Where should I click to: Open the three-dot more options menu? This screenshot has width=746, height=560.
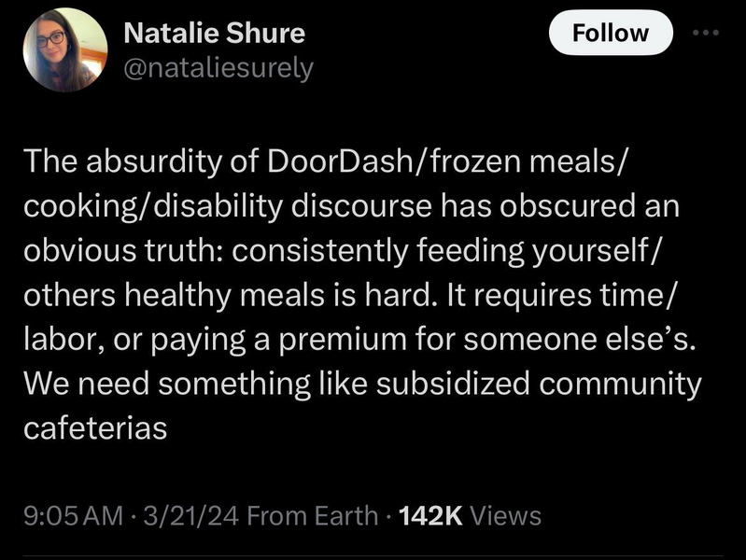coord(706,33)
